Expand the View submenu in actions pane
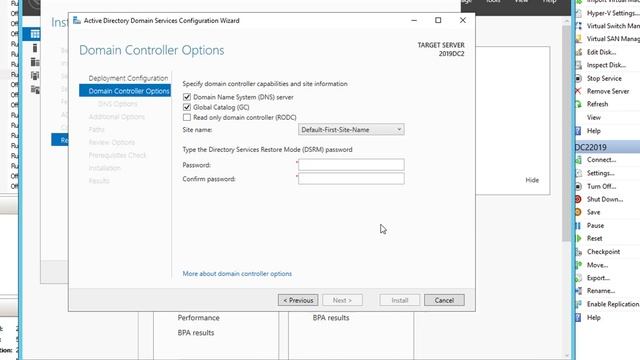This screenshot has width=640, height=360. (x=593, y=118)
